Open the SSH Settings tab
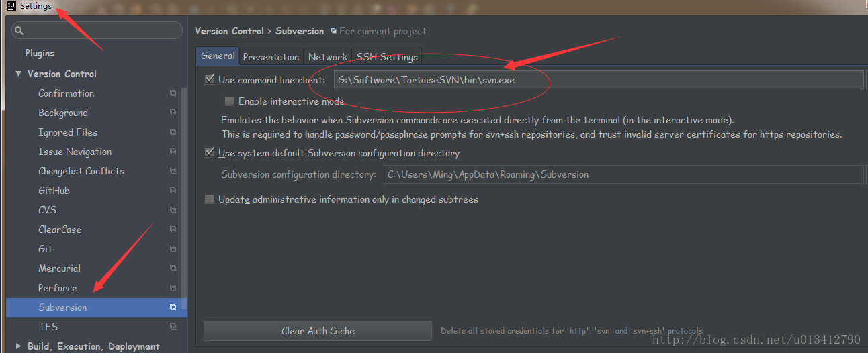Viewport: 868px width, 353px height. (x=387, y=57)
